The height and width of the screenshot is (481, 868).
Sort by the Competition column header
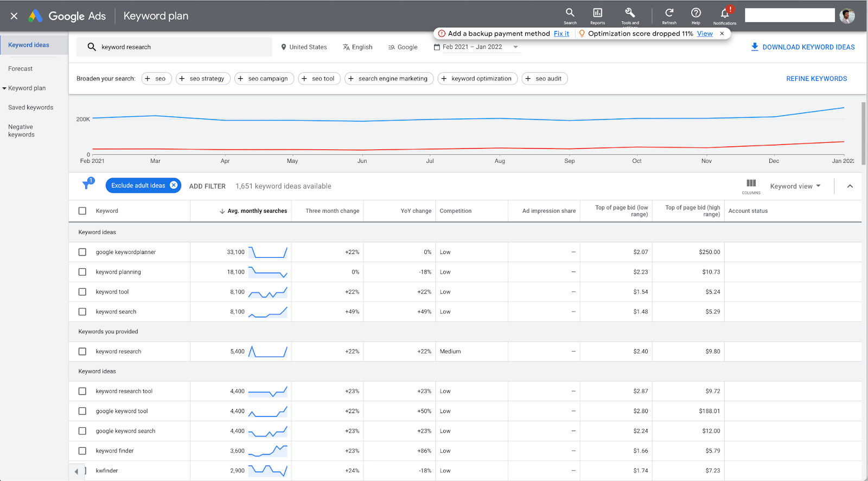(456, 211)
